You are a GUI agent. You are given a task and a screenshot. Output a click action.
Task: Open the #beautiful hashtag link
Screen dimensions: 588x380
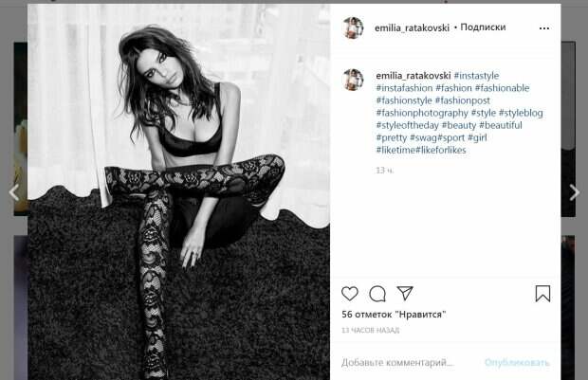500,125
